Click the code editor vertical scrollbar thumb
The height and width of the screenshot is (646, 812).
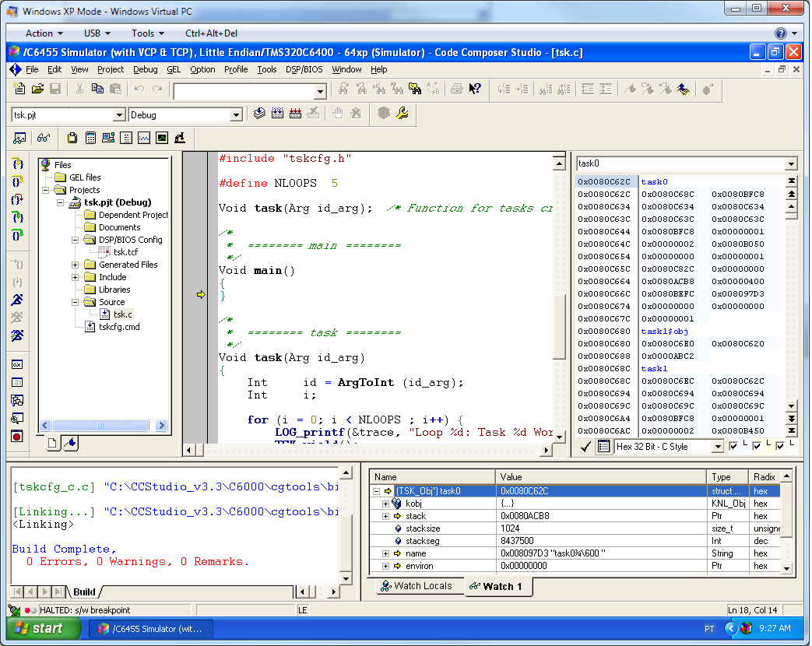[x=559, y=327]
